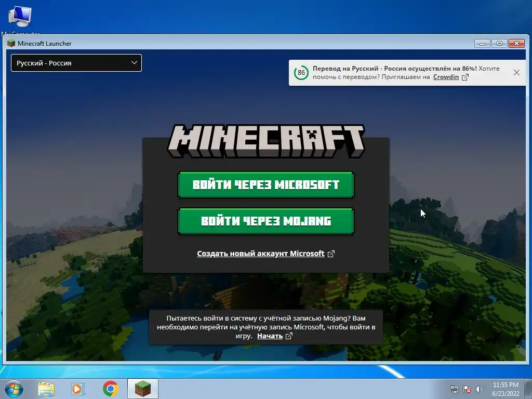Sign in with Microsoft green button
Screen dimensions: 532x399
pyautogui.click(x=266, y=185)
